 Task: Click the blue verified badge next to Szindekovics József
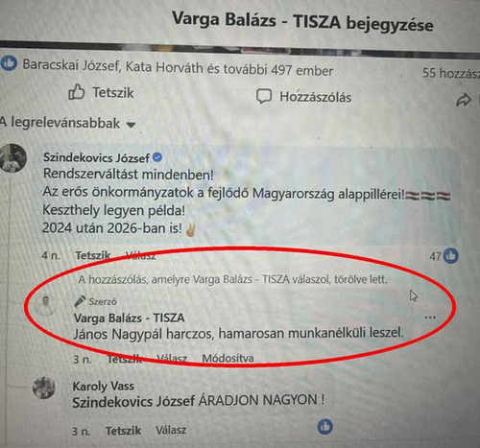click(157, 157)
